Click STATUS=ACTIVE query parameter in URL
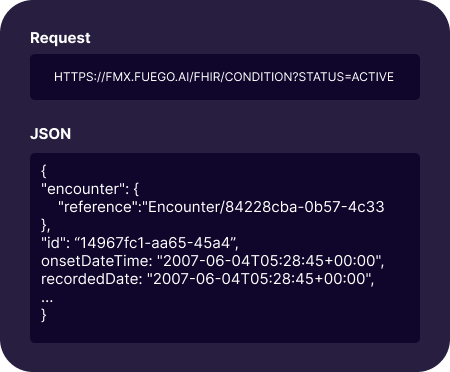The image size is (450, 372). point(346,77)
